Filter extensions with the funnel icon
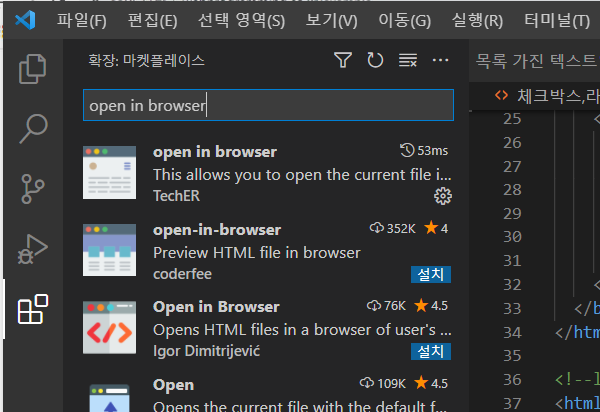 pyautogui.click(x=343, y=60)
